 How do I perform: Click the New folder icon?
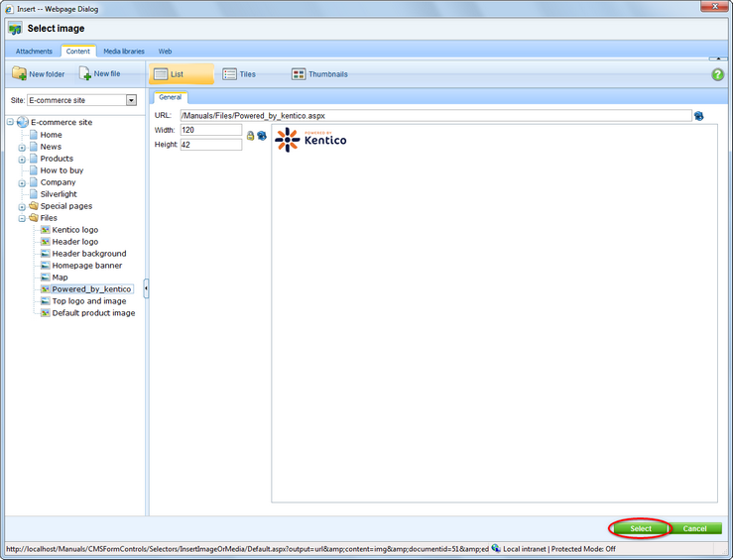[19, 73]
